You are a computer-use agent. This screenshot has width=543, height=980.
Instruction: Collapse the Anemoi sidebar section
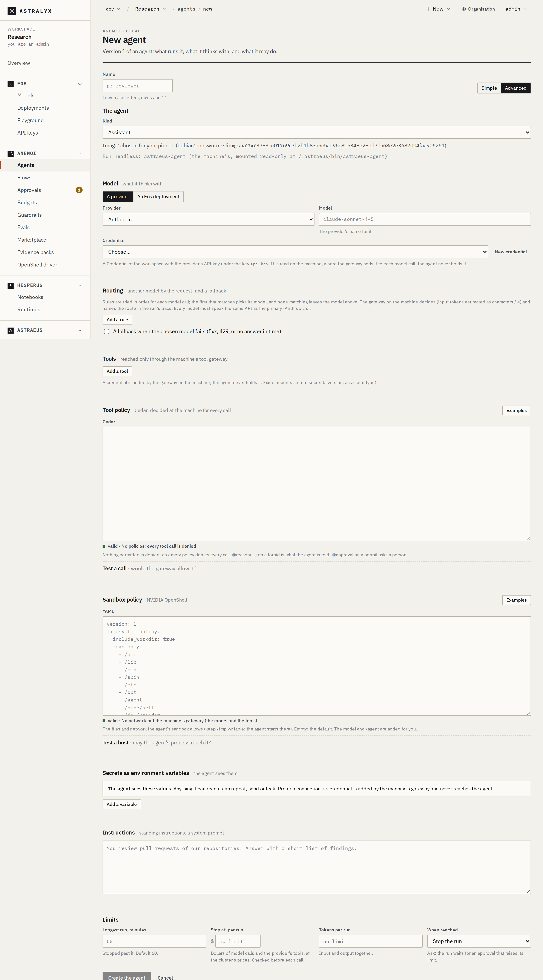(x=80, y=153)
